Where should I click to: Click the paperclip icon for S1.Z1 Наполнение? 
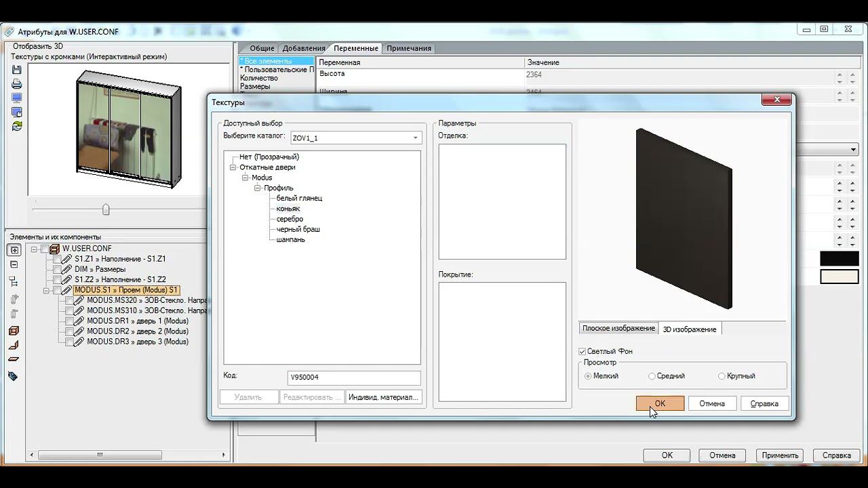pyautogui.click(x=67, y=259)
